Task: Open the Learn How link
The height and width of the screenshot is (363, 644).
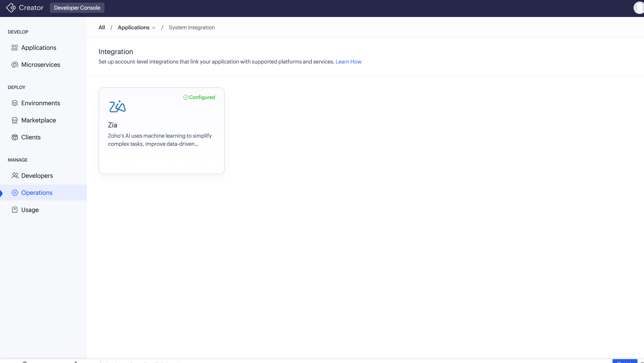Action: [348, 62]
